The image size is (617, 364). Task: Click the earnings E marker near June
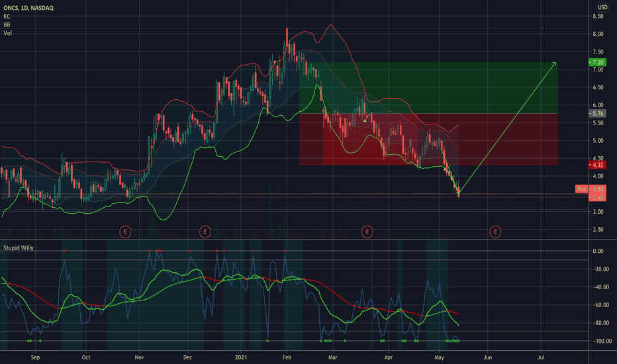[495, 232]
